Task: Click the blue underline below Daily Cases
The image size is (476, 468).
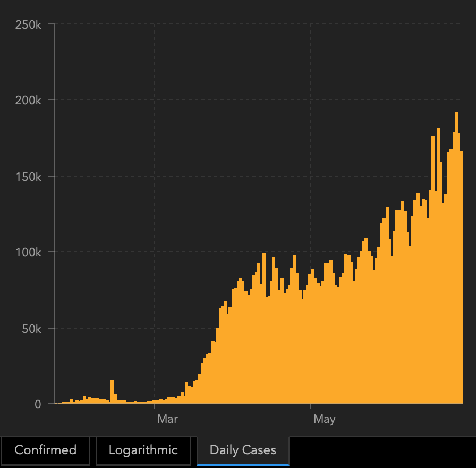Action: click(x=243, y=464)
